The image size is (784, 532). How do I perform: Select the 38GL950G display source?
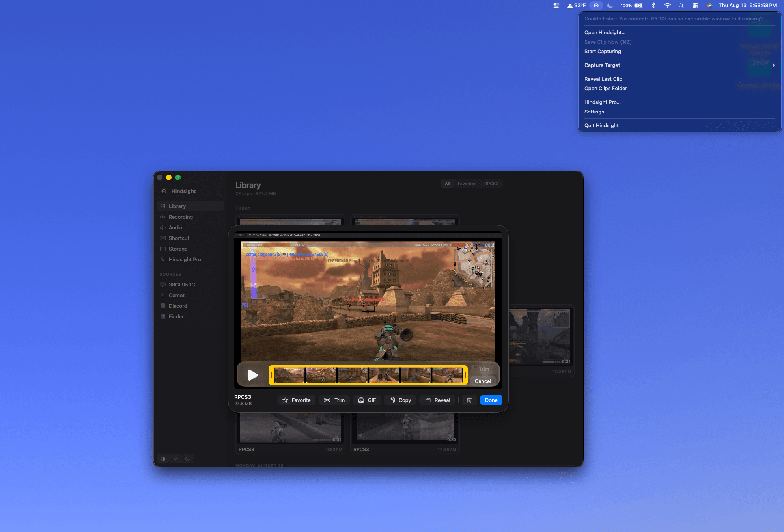pyautogui.click(x=190, y=285)
